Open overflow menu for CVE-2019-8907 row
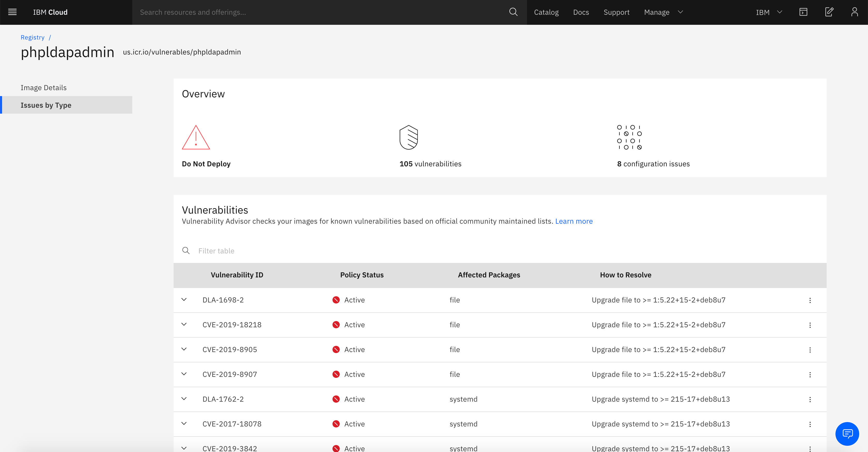This screenshot has height=452, width=868. (x=810, y=375)
